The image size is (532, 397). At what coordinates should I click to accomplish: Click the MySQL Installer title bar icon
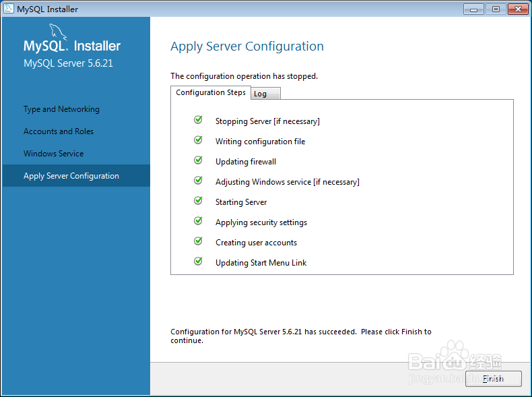[x=9, y=9]
